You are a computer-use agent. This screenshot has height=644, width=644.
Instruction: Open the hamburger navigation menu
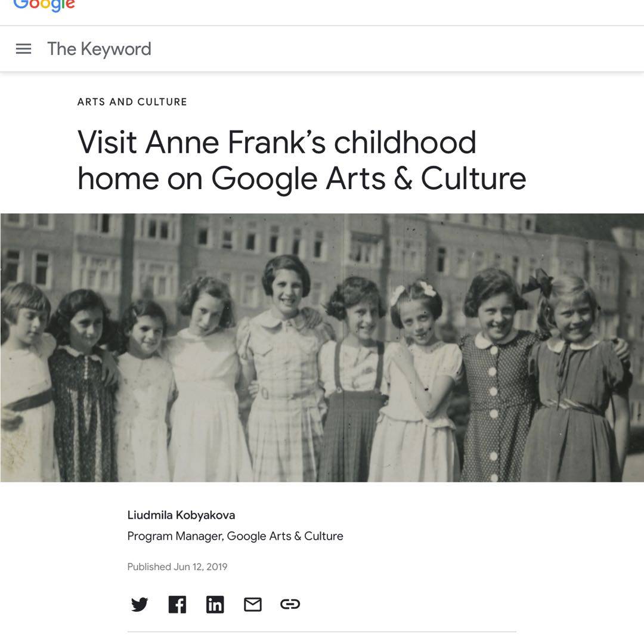[23, 49]
